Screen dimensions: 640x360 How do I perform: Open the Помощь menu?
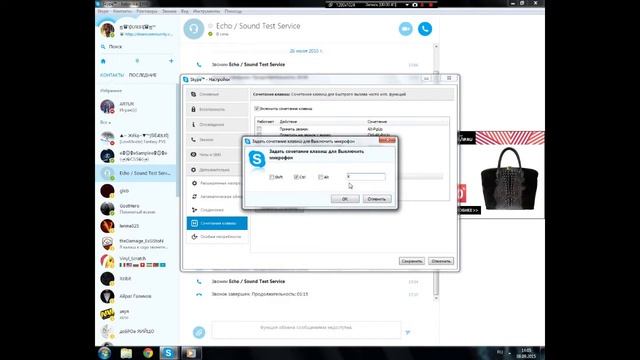(x=233, y=11)
